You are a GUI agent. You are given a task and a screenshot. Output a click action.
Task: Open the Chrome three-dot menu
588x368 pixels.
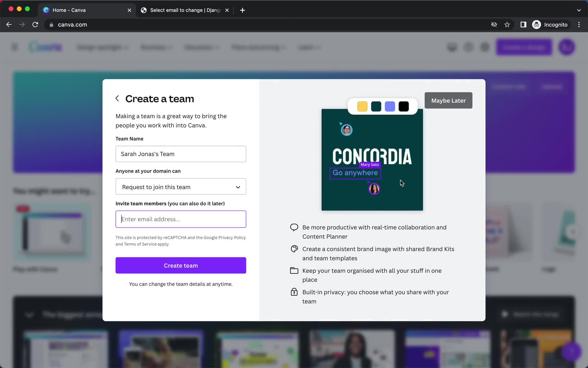point(579,25)
